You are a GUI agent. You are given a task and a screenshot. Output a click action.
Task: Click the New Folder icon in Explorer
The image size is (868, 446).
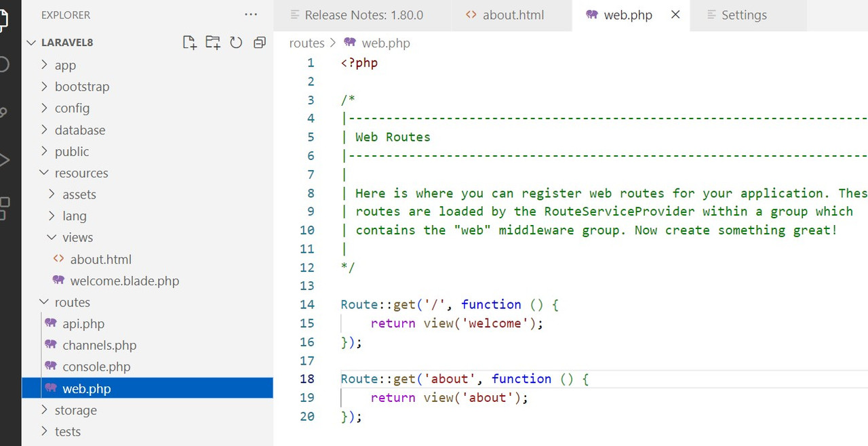point(213,43)
